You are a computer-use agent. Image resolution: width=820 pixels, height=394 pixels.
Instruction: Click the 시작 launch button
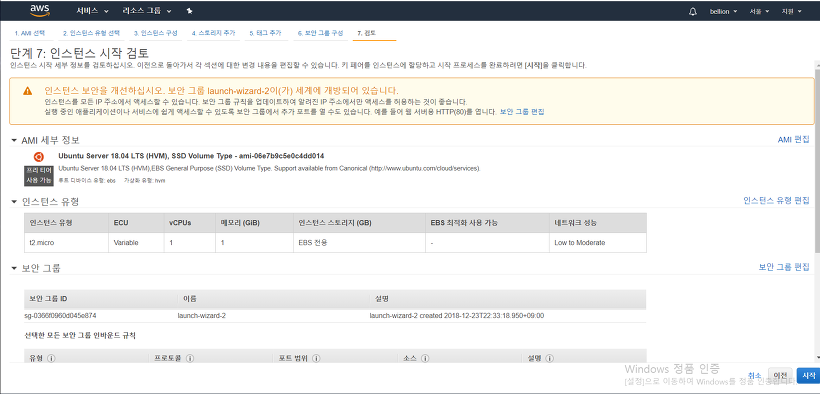point(808,375)
